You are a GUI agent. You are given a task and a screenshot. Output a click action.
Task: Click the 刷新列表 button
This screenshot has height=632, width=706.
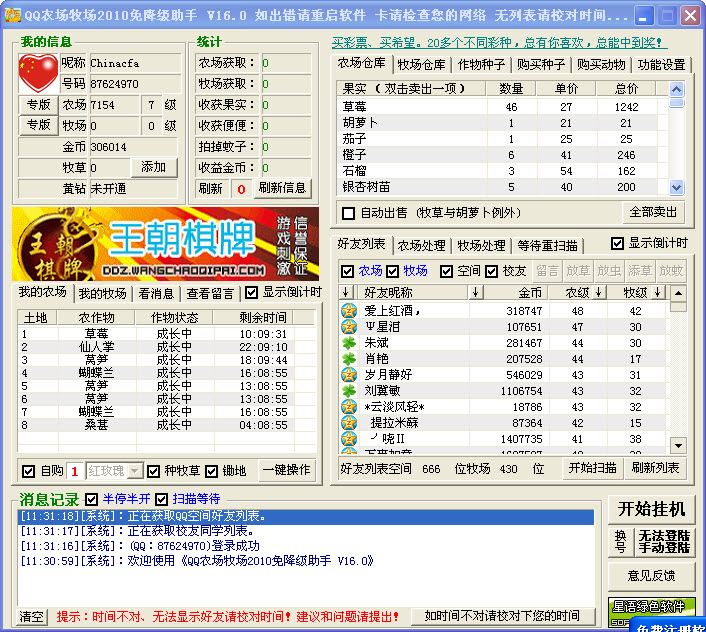655,468
